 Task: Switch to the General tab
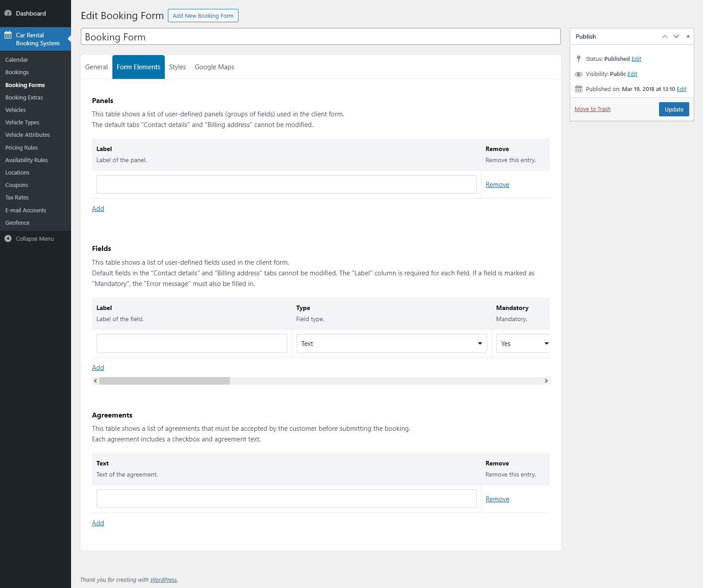coord(96,67)
